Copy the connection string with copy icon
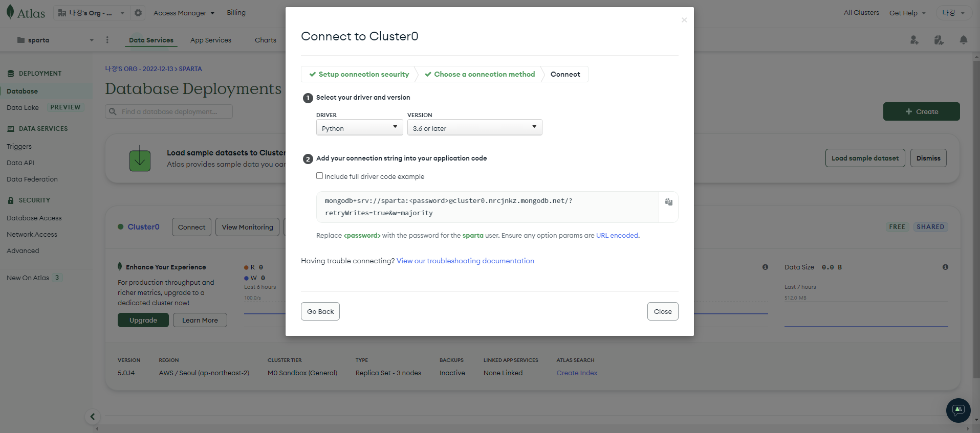 click(668, 202)
